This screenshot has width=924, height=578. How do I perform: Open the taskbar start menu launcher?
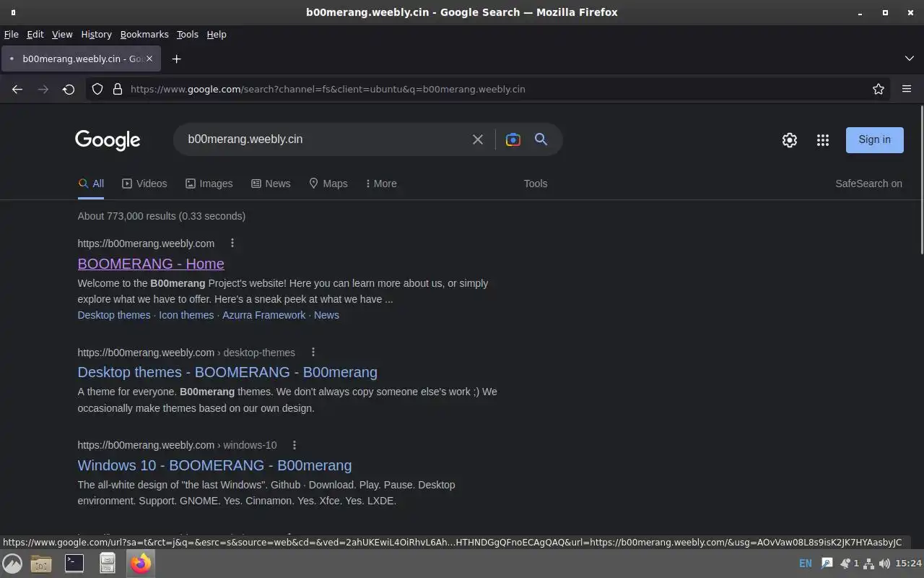pyautogui.click(x=12, y=563)
